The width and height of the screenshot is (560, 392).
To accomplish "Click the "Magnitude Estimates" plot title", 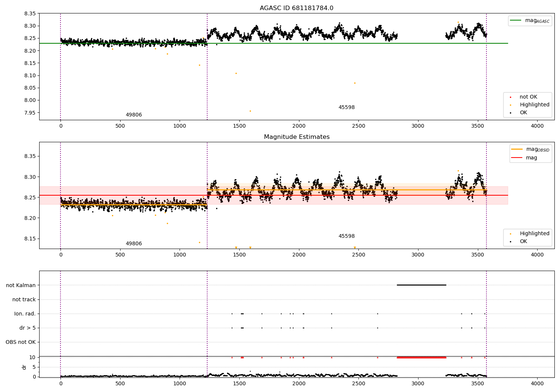I will [296, 137].
